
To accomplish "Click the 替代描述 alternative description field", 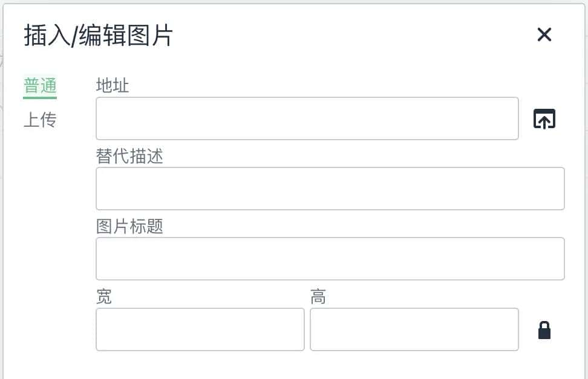I will pyautogui.click(x=330, y=188).
